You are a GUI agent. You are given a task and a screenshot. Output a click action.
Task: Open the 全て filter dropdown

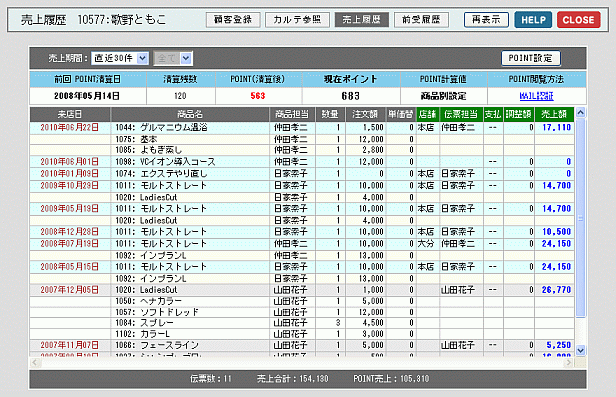[172, 58]
